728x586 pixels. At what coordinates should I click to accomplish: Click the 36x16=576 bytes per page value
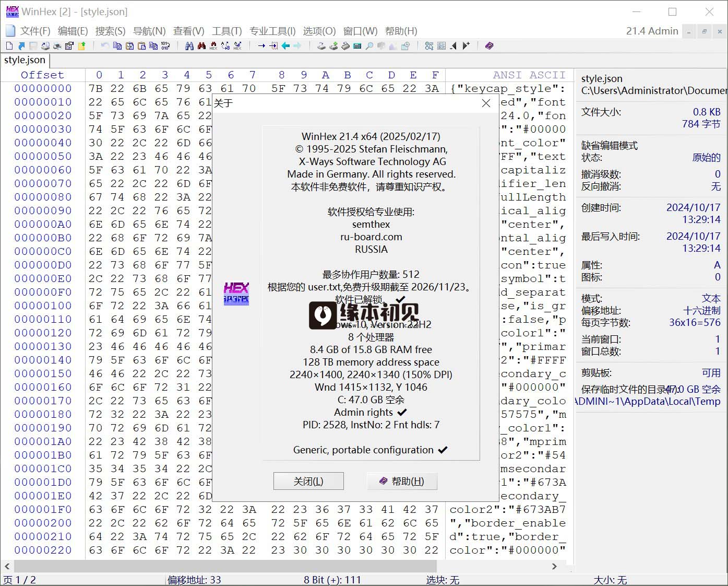tap(695, 322)
